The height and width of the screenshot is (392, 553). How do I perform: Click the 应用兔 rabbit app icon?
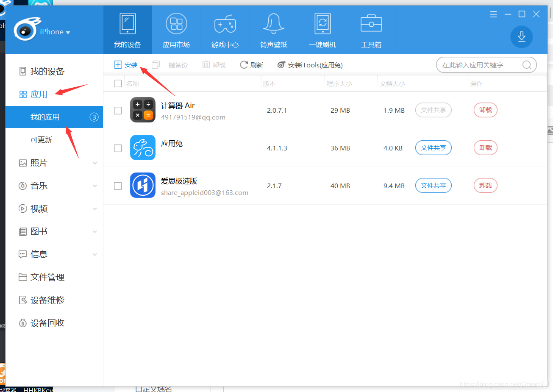(143, 147)
